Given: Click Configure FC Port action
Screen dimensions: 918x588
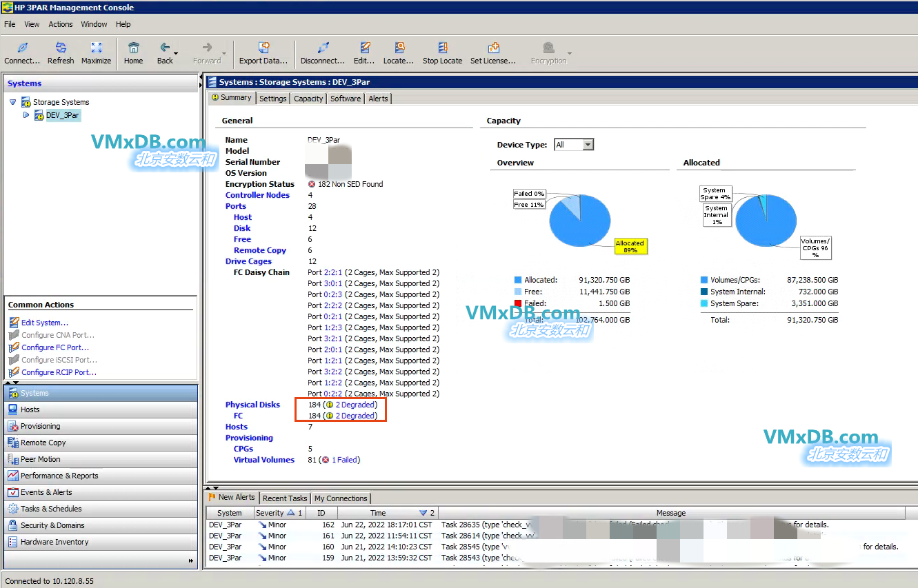Looking at the screenshot, I should click(x=55, y=347).
